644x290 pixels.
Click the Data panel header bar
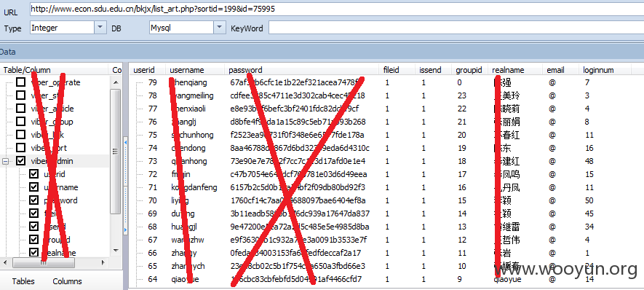pos(322,52)
